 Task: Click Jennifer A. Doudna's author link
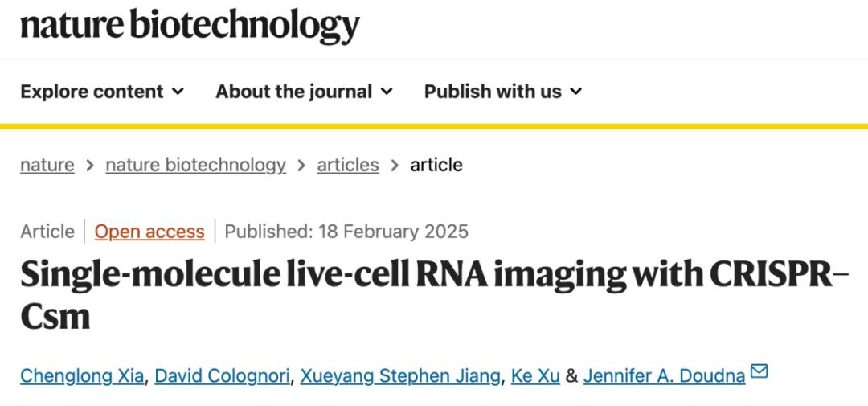[x=664, y=375]
